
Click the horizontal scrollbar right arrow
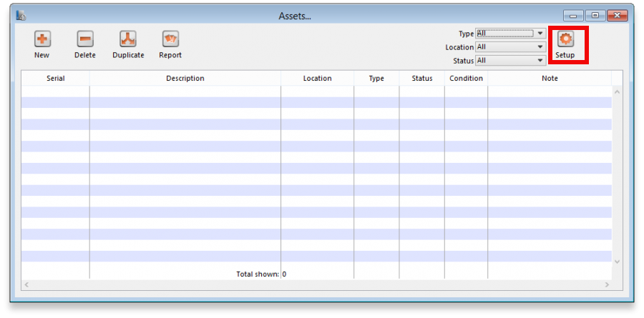[608, 284]
